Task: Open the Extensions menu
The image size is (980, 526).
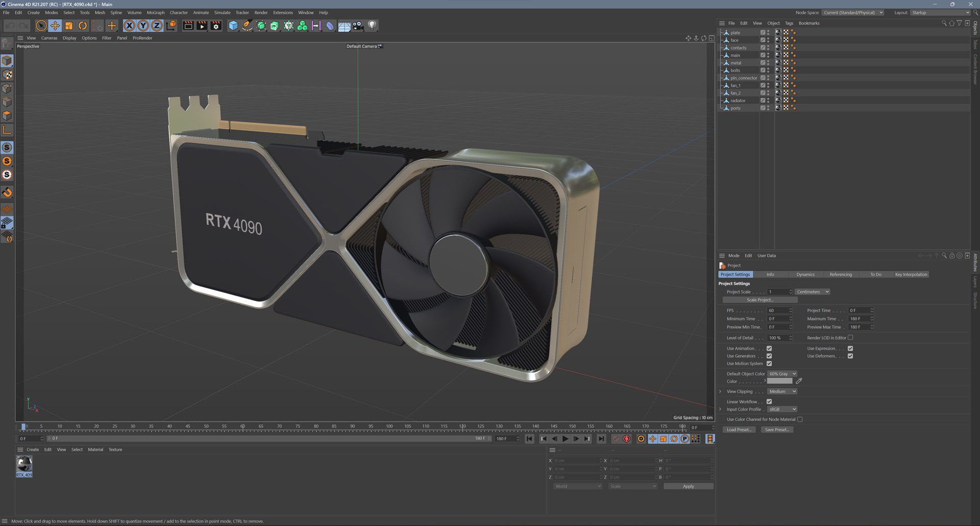Action: click(x=283, y=13)
